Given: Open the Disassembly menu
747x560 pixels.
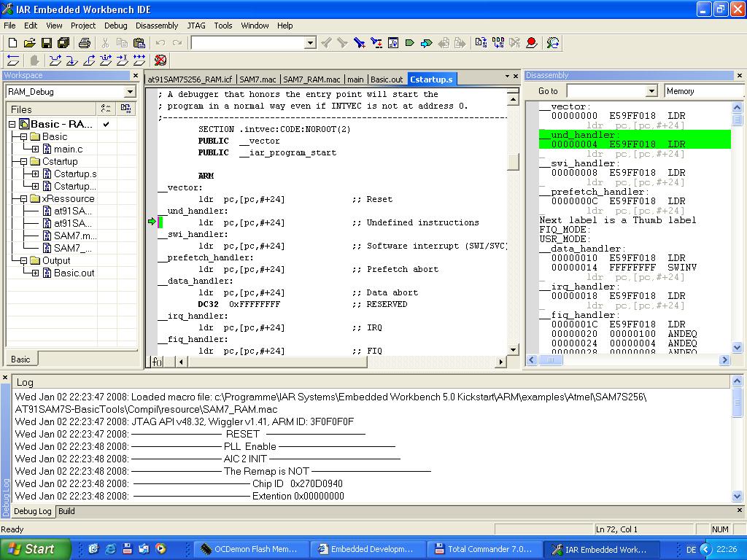Looking at the screenshot, I should click(x=157, y=26).
